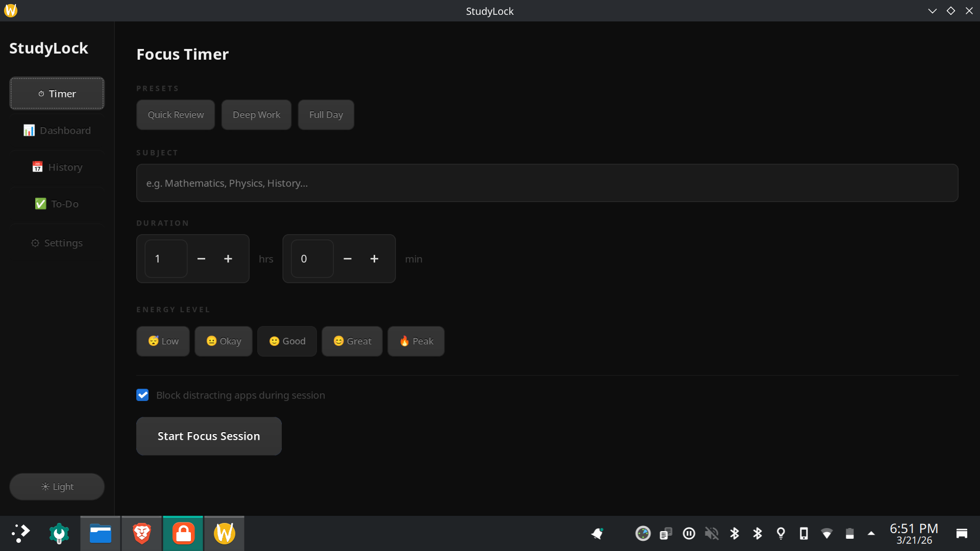This screenshot has height=551, width=980.
Task: Click Start Focus Session button
Action: tap(209, 436)
